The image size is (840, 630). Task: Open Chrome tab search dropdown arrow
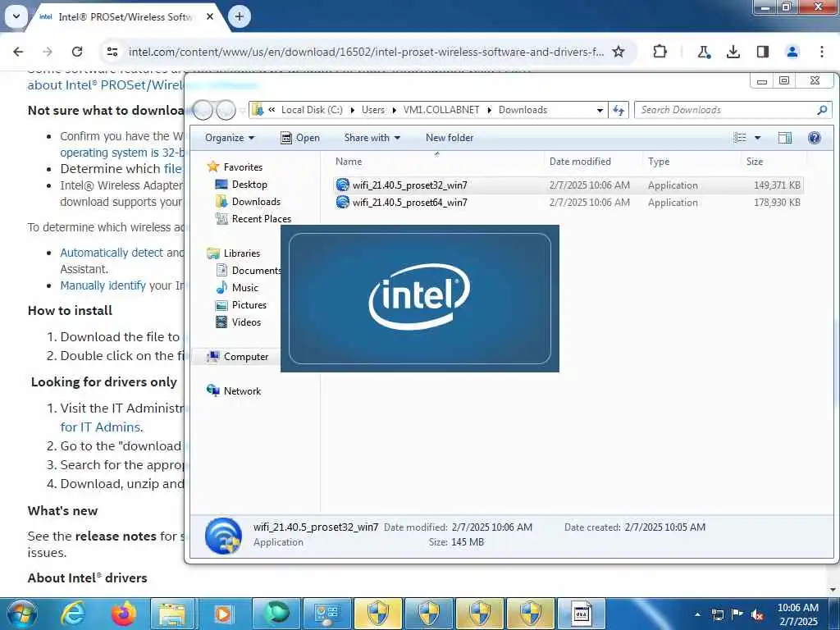pyautogui.click(x=16, y=16)
